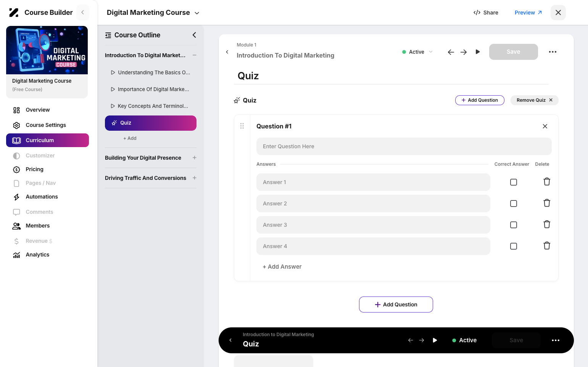The height and width of the screenshot is (367, 588).
Task: Collapse the Course Builder sidebar chevron
Action: pyautogui.click(x=82, y=13)
